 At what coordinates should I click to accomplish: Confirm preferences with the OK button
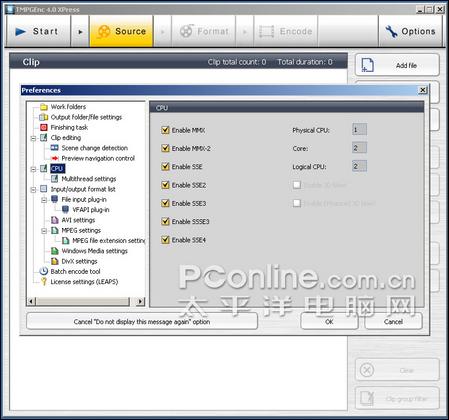pos(329,322)
